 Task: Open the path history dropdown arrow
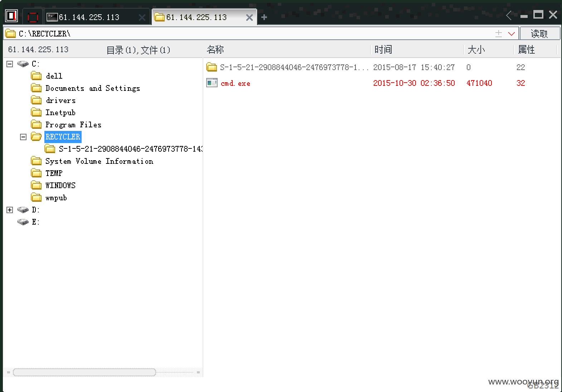coord(512,34)
